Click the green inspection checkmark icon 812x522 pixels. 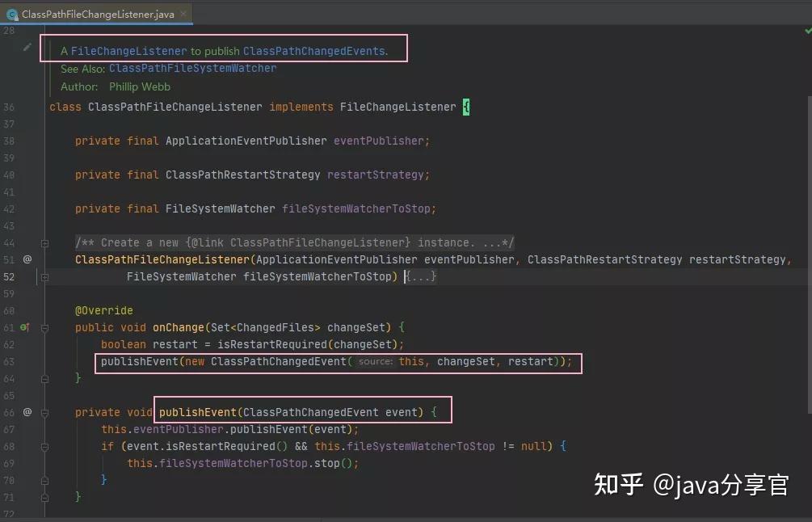click(x=808, y=31)
